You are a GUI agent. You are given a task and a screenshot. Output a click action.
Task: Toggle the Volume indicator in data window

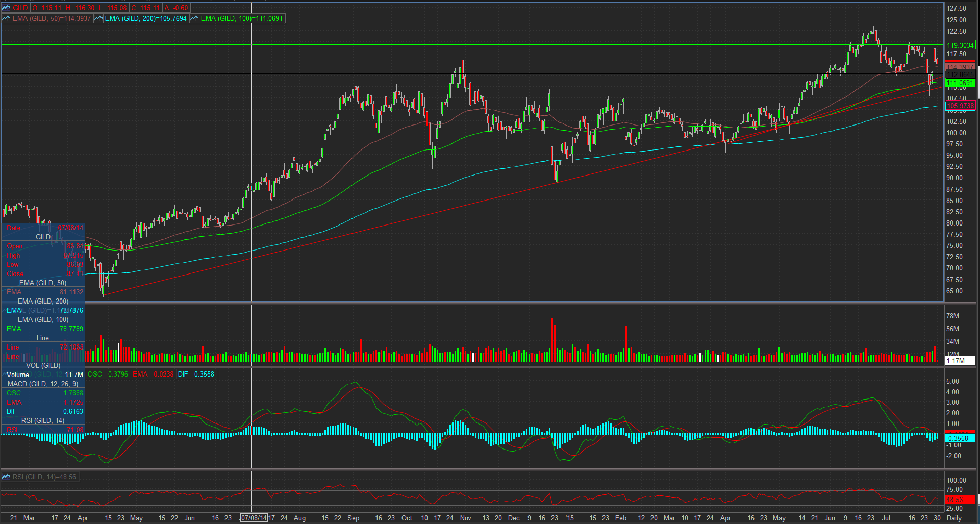point(18,375)
